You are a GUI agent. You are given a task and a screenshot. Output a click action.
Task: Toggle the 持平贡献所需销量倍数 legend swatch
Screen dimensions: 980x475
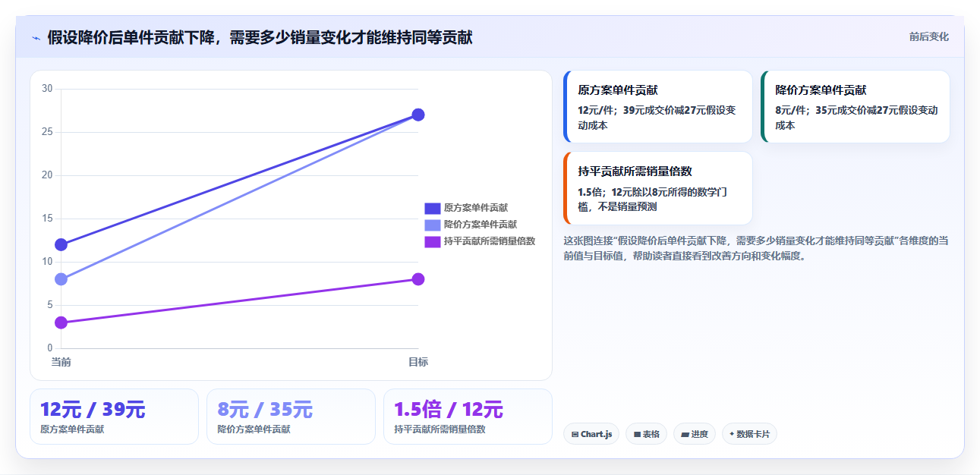pos(432,241)
